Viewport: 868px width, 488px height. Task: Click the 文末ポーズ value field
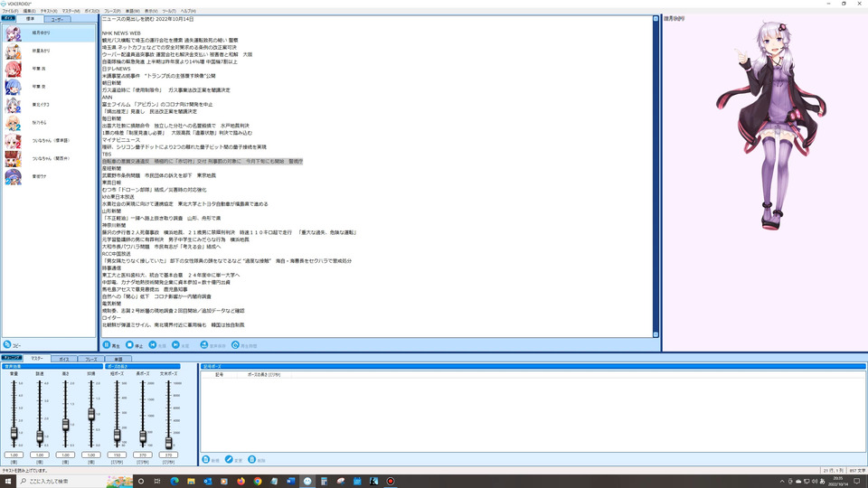click(x=168, y=455)
